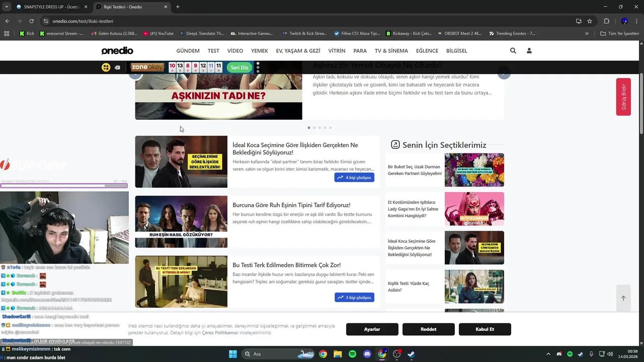Open the microphone tray icon
644x362 pixels.
(591, 354)
